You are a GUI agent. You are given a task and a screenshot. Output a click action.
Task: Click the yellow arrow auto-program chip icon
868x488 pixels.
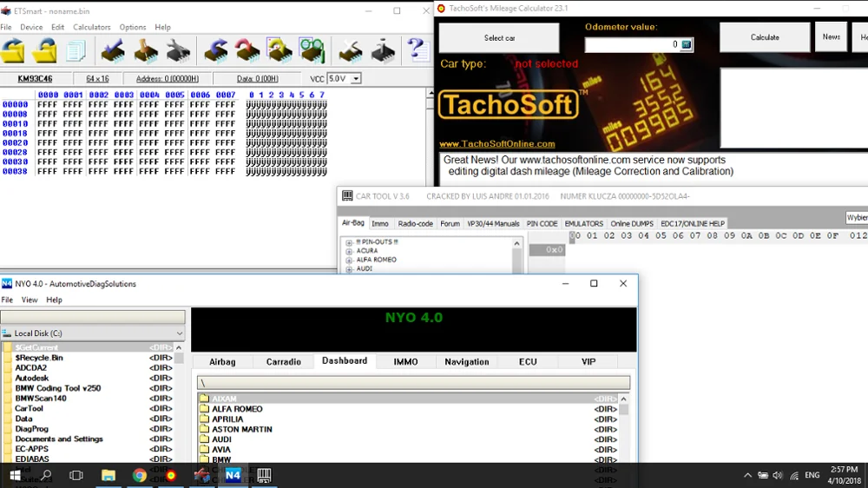(x=279, y=51)
